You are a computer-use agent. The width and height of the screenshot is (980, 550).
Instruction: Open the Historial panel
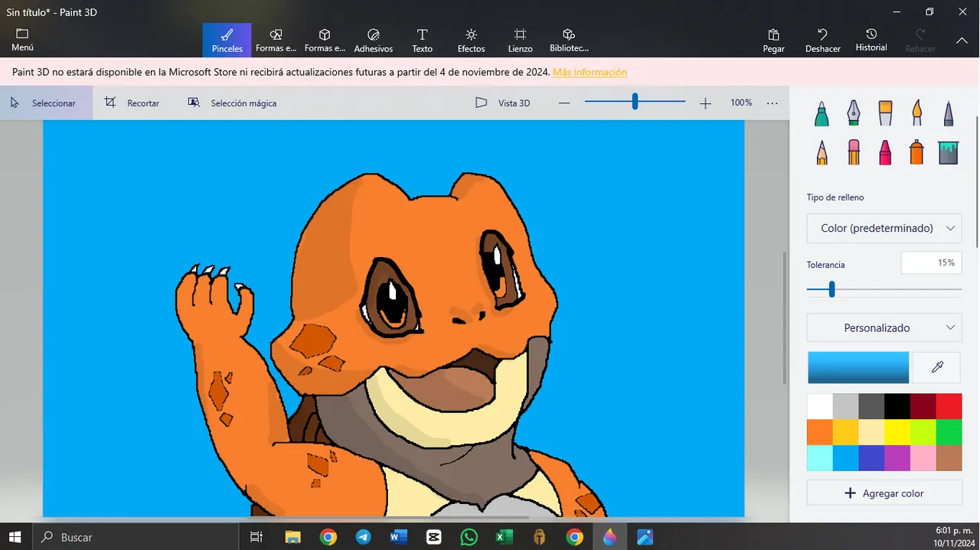tap(871, 40)
